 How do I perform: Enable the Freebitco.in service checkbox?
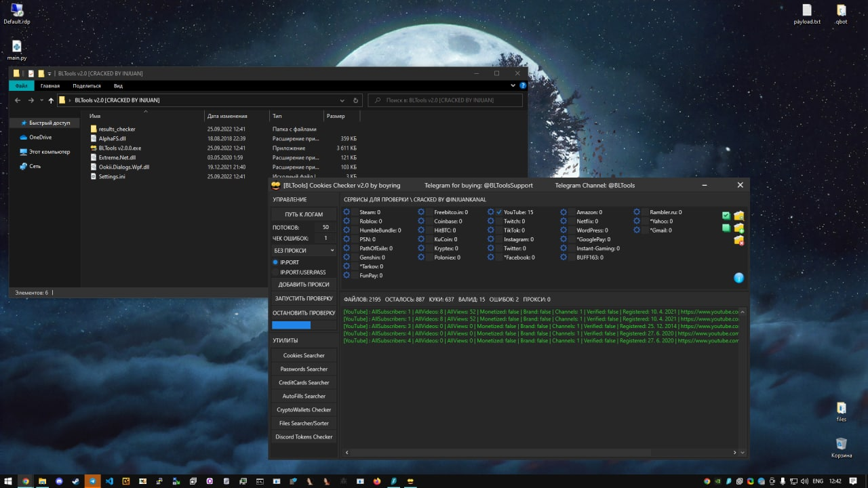(429, 212)
